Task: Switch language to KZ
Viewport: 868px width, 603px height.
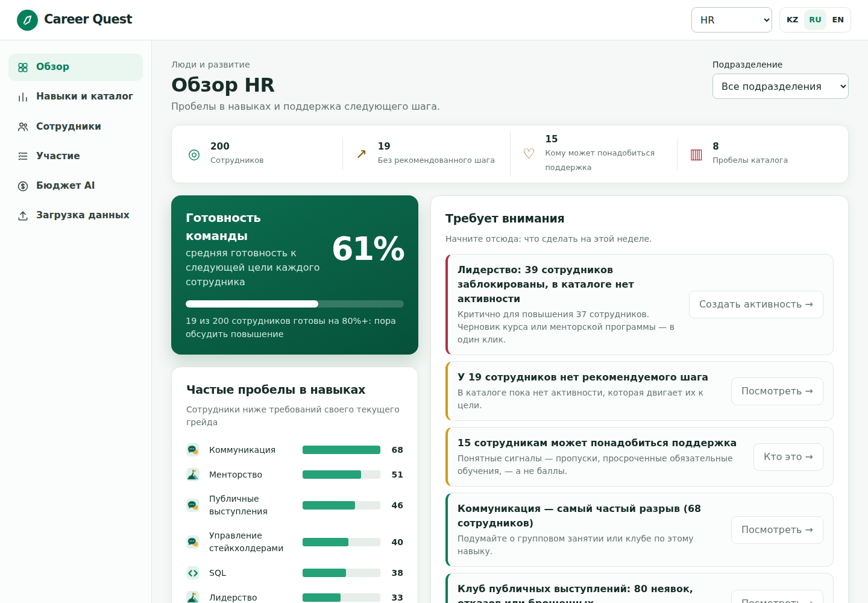Action: (793, 20)
